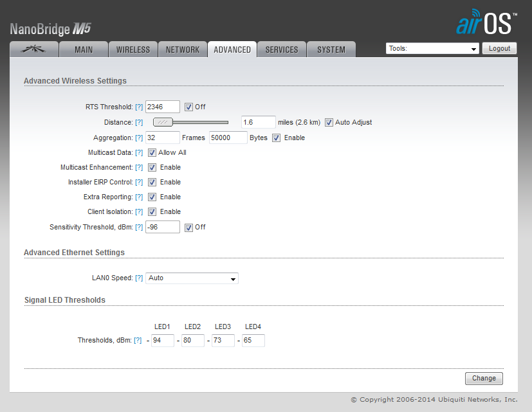Click the RTS Threshold value field
Viewport: 532px width, 412px height.
[x=163, y=107]
